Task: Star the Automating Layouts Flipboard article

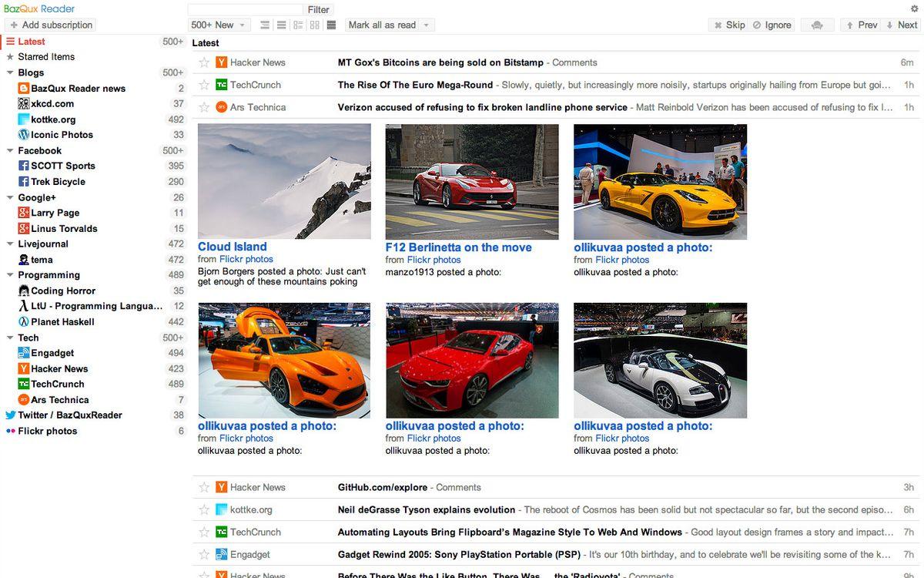Action: pos(204,532)
